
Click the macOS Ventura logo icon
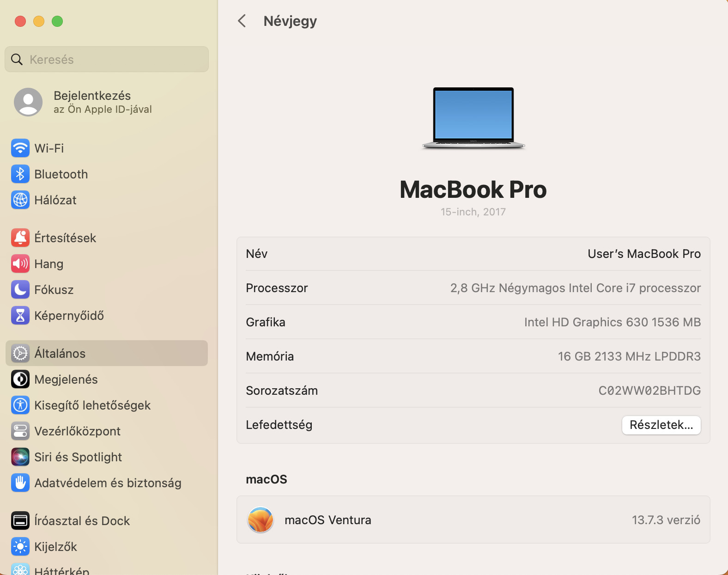[261, 520]
